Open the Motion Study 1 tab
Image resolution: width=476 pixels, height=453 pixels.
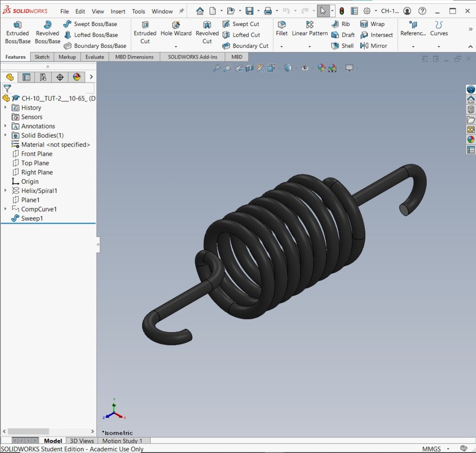point(122,440)
